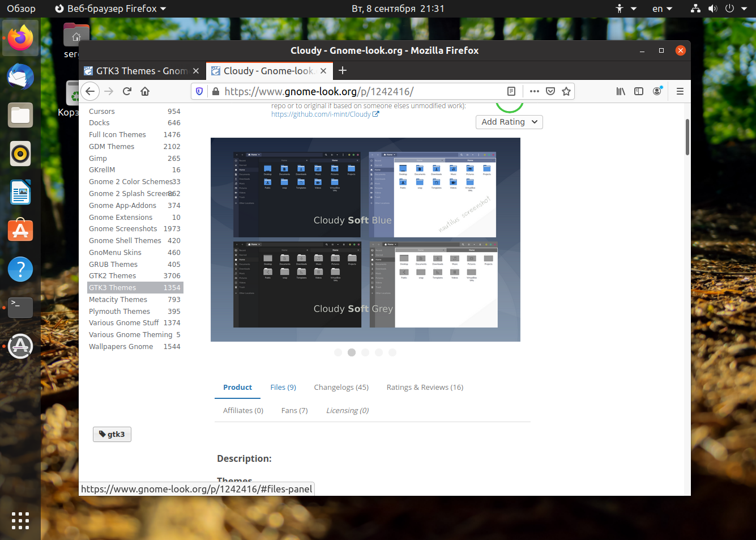Open system status menu in top bar
This screenshot has width=756, height=540.
point(717,8)
